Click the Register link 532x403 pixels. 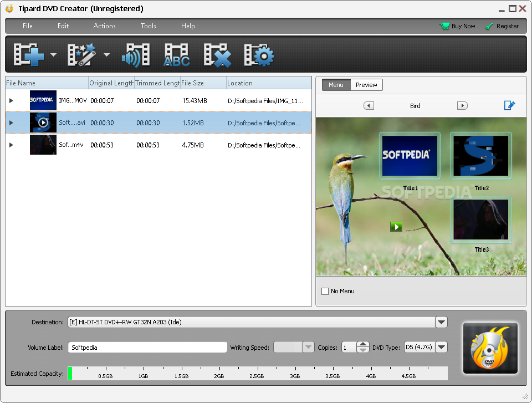tap(502, 26)
